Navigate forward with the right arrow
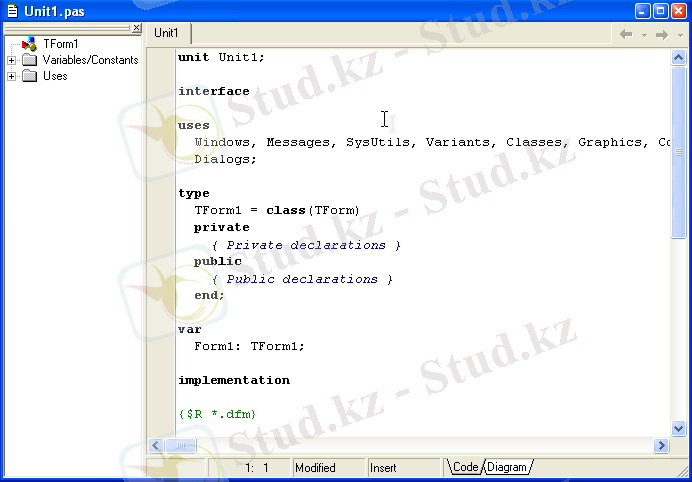The image size is (692, 482). click(x=662, y=34)
